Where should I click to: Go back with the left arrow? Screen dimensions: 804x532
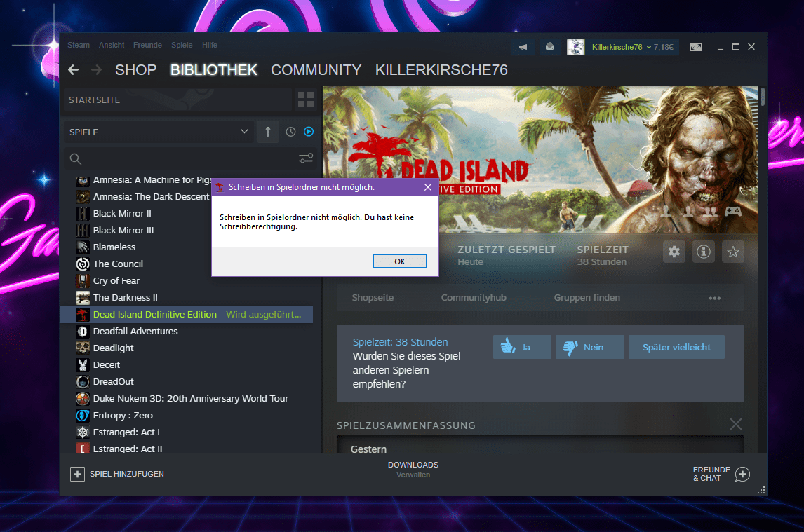74,69
